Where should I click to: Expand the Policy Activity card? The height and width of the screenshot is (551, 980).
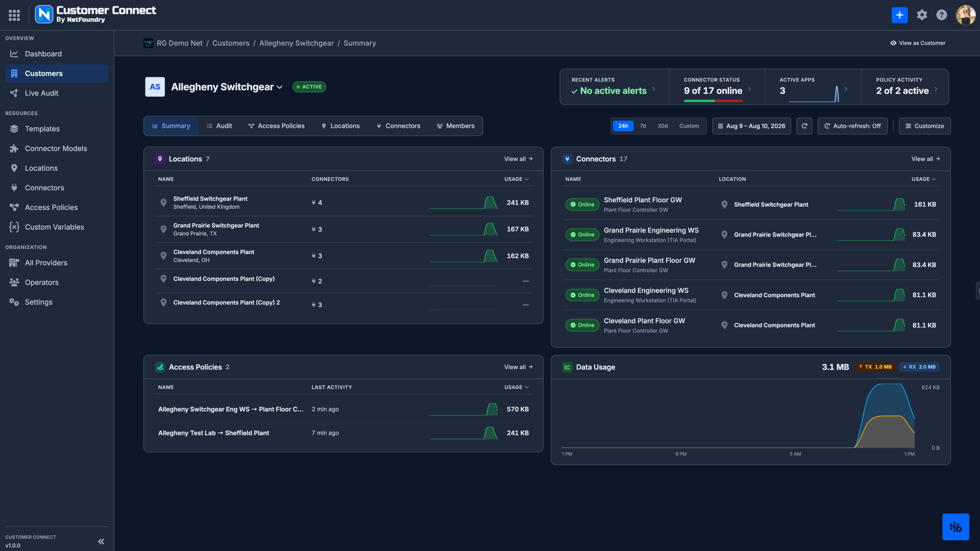[x=905, y=87]
